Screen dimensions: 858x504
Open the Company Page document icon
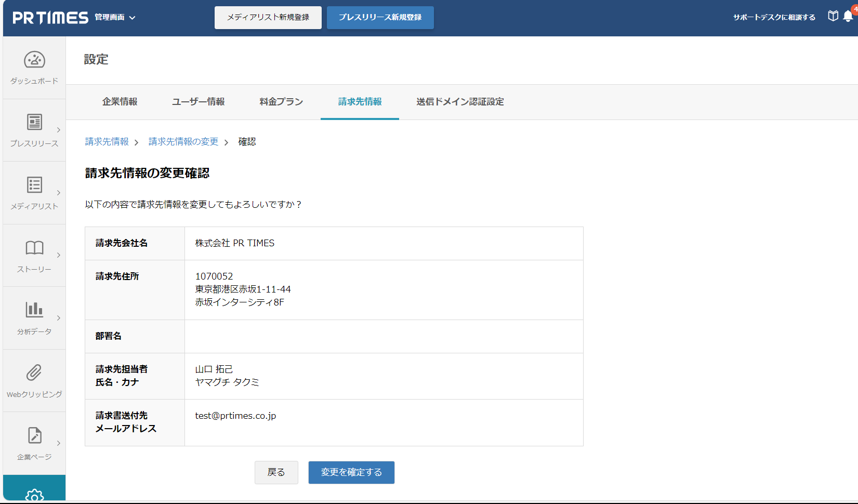34,435
